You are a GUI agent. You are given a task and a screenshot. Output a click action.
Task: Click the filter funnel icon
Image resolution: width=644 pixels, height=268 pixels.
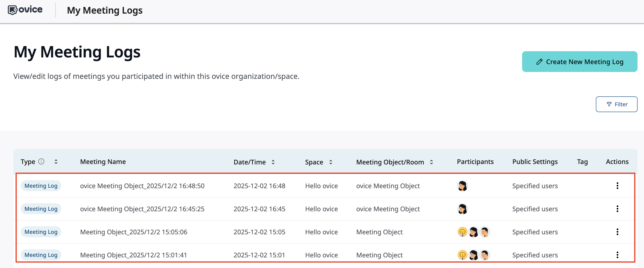point(609,104)
